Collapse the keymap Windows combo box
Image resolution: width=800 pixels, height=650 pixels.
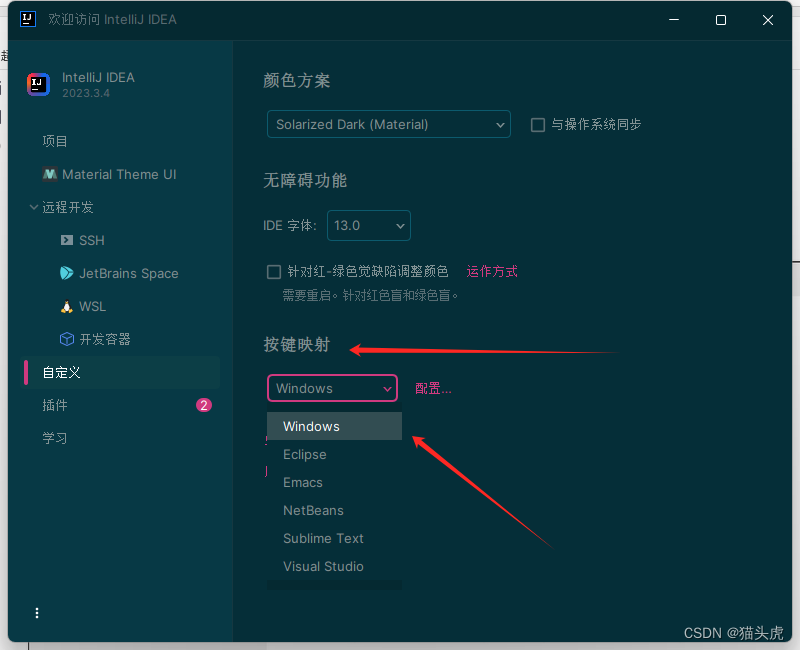click(x=332, y=388)
